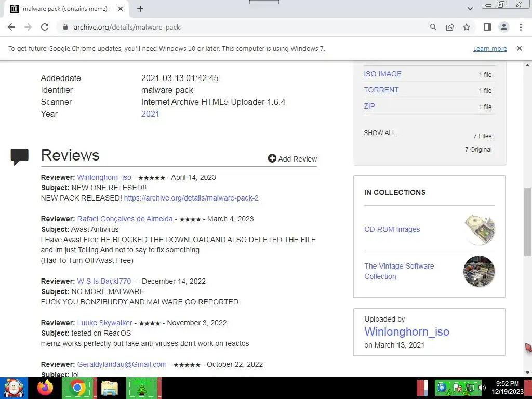
Task: Open the CD-ROM Images collection link
Action: [x=392, y=229]
